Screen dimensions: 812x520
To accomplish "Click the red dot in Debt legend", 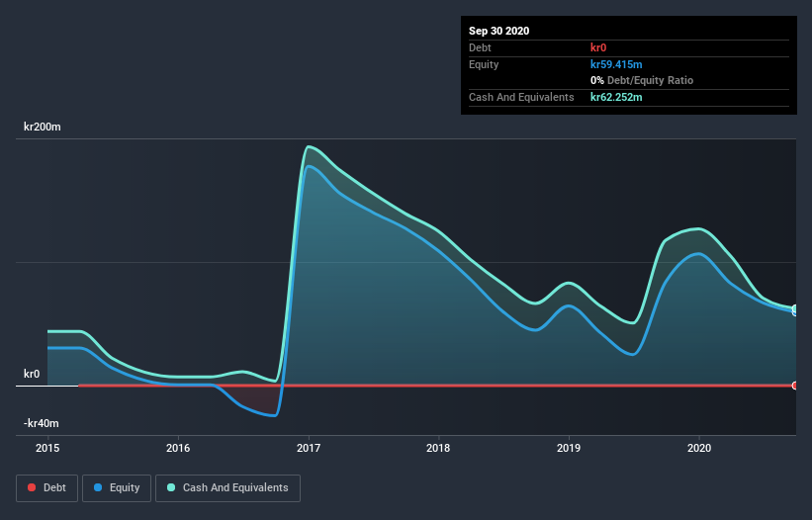I will [32, 487].
